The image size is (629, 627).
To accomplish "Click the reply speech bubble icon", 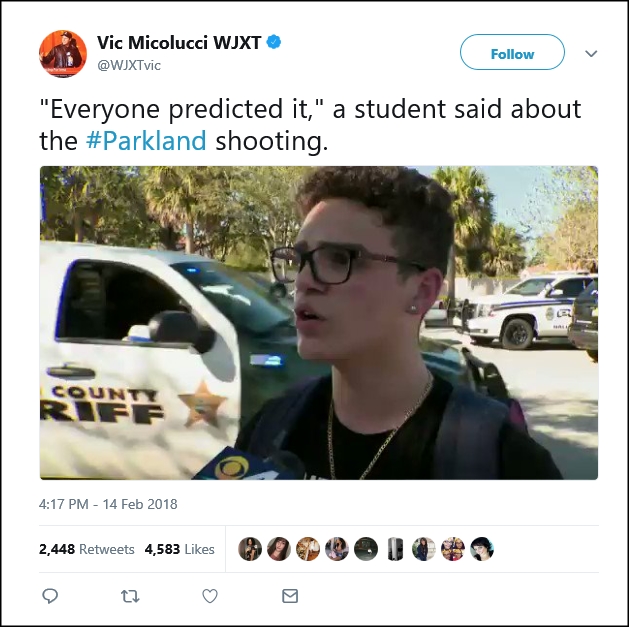I will (50, 596).
